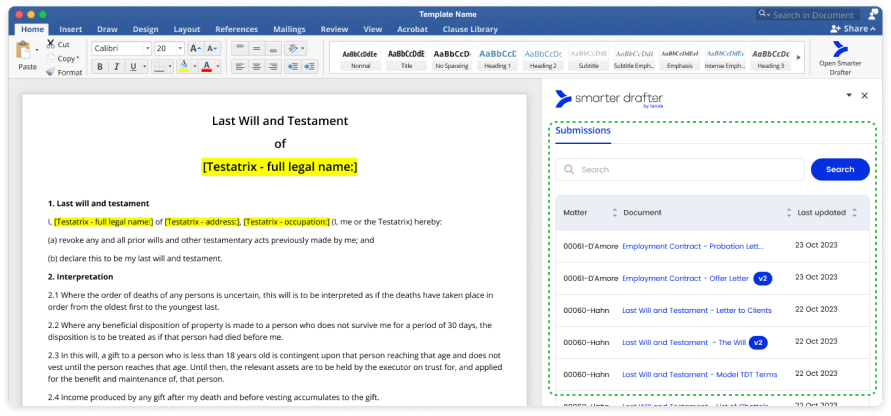Toggle bold formatting
The height and width of the screenshot is (416, 891).
[x=100, y=67]
